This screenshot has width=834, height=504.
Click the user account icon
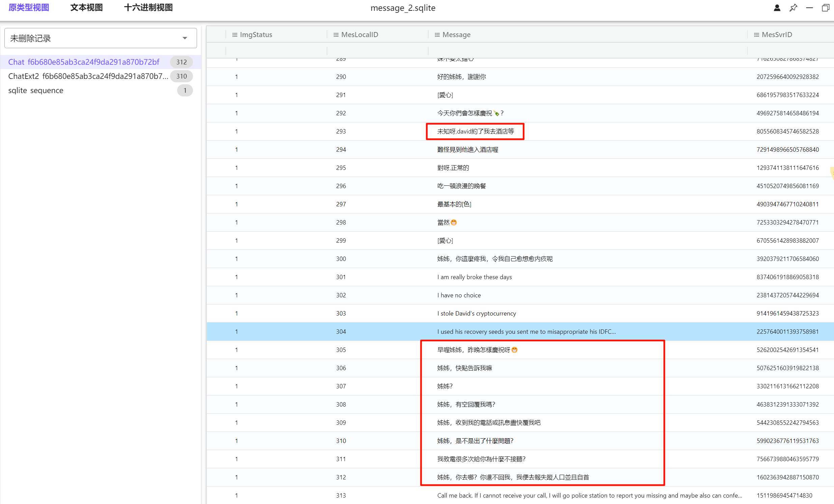(x=777, y=8)
